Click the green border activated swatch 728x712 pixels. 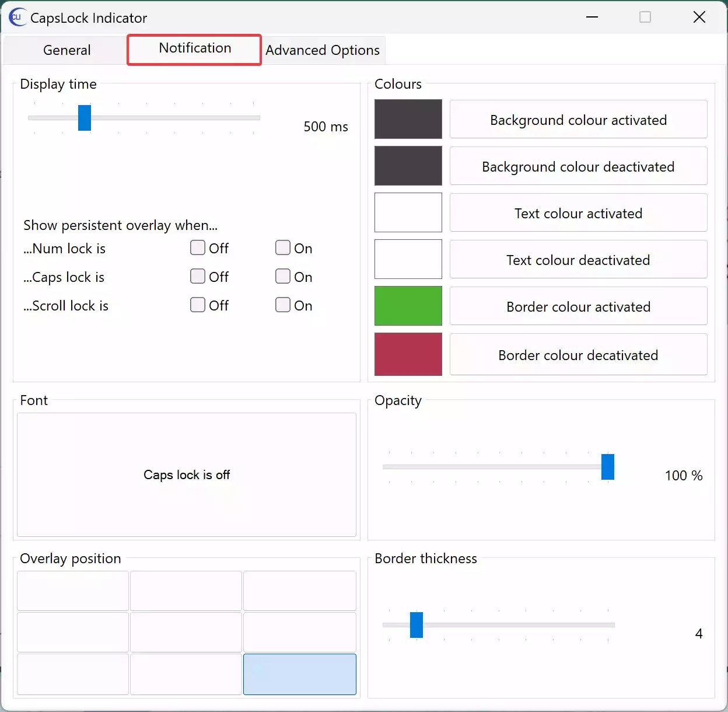408,306
